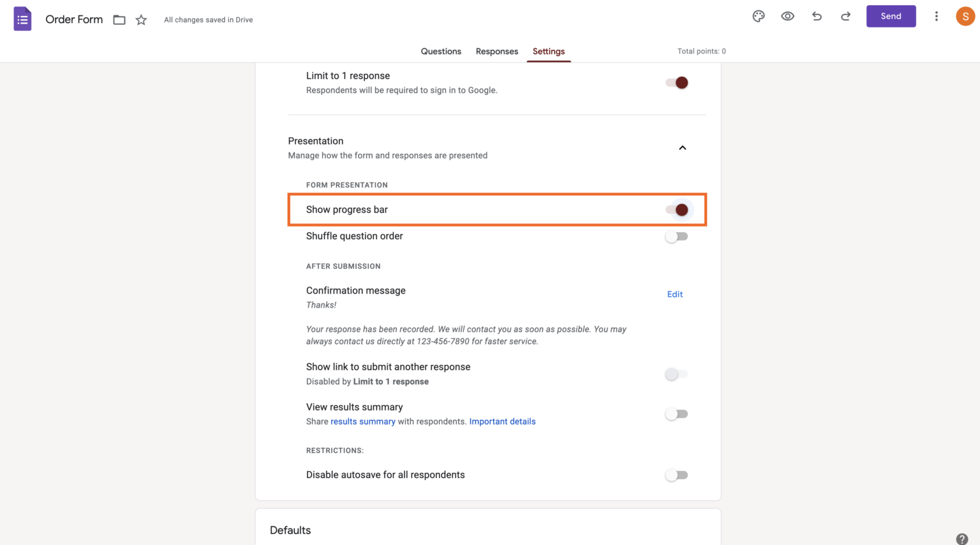Preview the form with the eye icon
The width and height of the screenshot is (980, 545).
(787, 16)
